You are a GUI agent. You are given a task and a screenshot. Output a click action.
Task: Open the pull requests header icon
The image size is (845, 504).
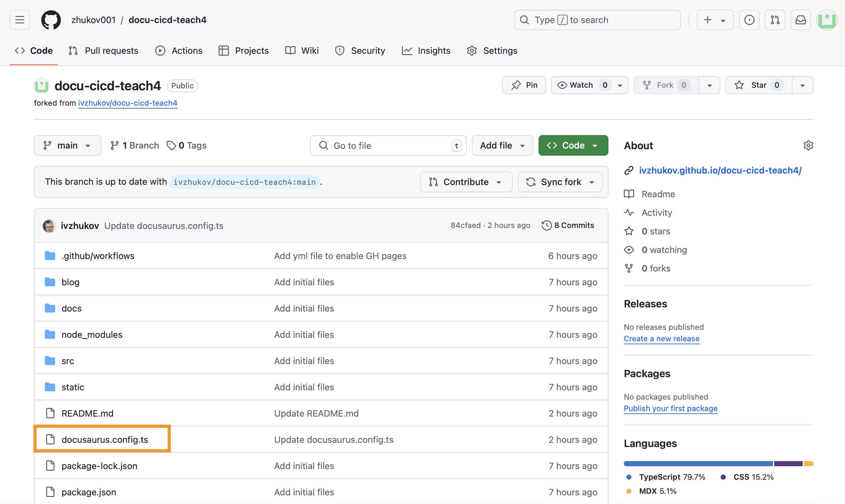point(775,20)
